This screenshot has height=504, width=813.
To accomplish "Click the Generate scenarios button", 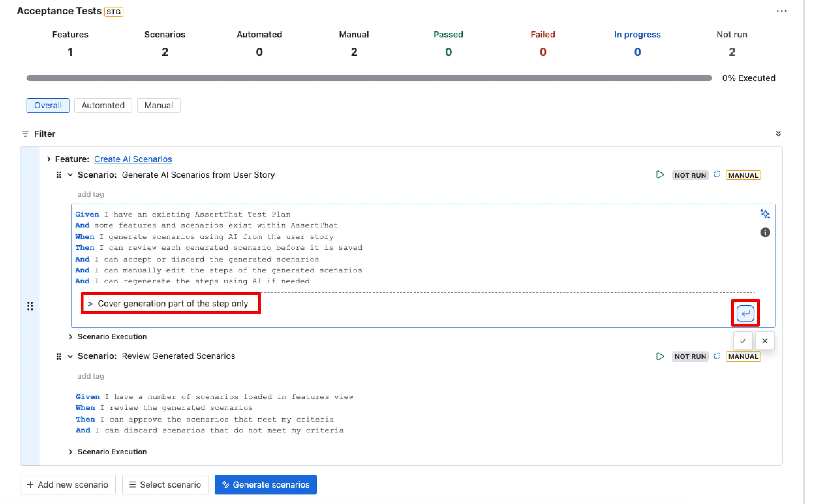I will [265, 484].
